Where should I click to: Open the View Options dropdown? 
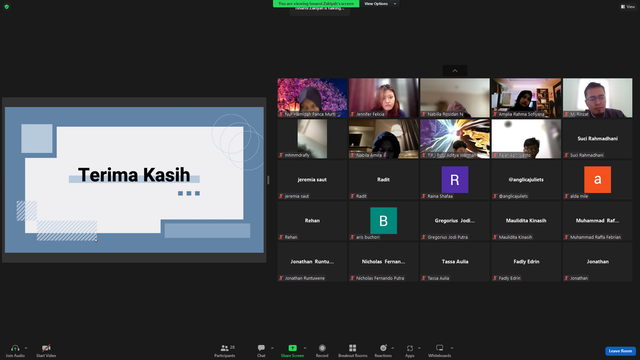[x=380, y=4]
